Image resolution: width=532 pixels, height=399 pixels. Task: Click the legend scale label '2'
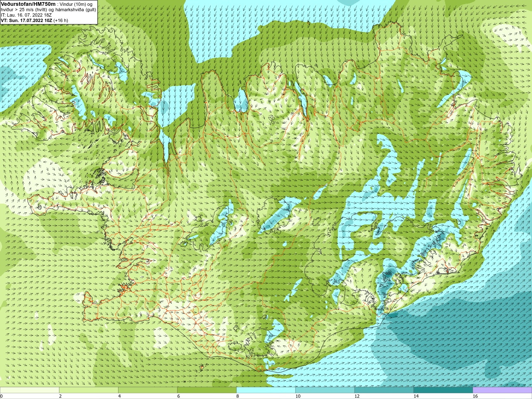click(60, 396)
